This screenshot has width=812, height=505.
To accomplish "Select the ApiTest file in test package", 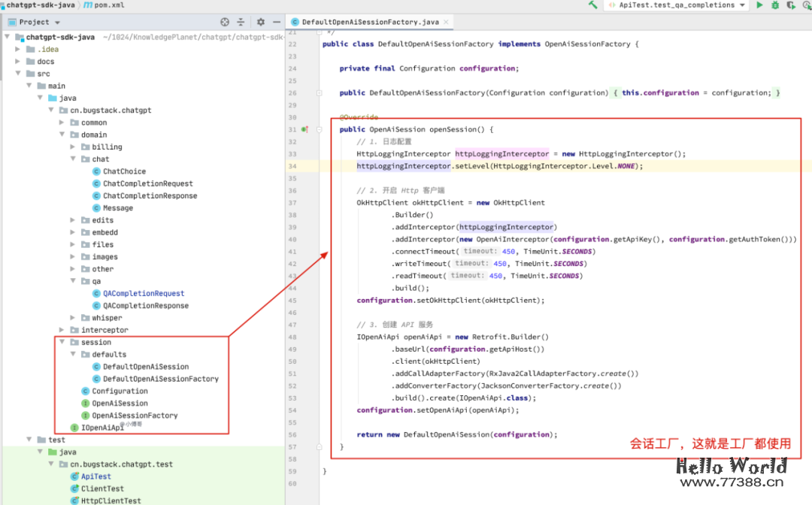I will [x=95, y=476].
